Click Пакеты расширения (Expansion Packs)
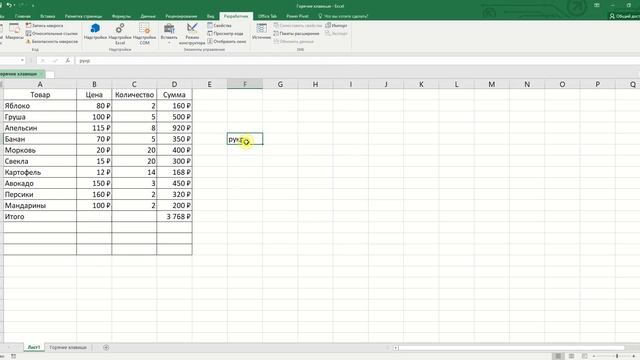640x360 pixels. (296, 33)
